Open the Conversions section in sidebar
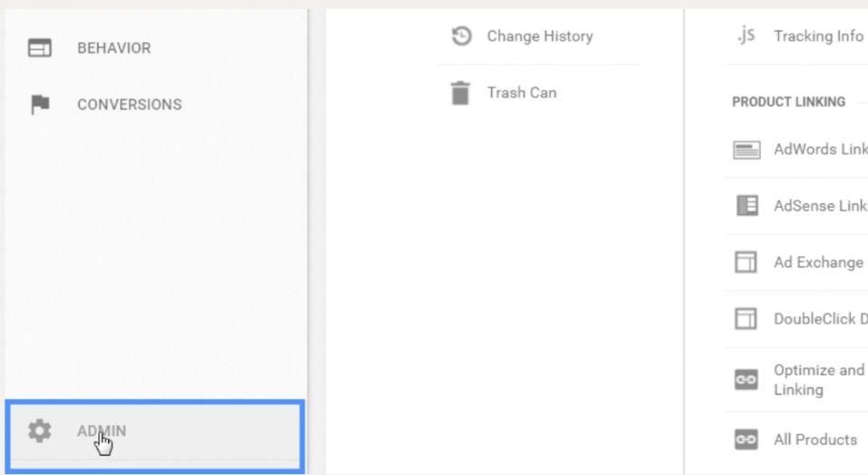Viewport: 868px width, 475px height. point(129,105)
